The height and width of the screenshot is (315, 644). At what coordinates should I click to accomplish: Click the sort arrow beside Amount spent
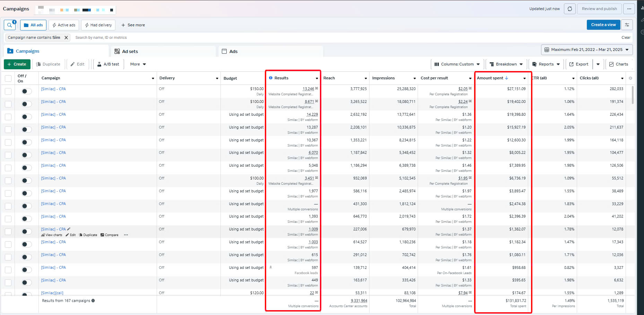tap(506, 78)
